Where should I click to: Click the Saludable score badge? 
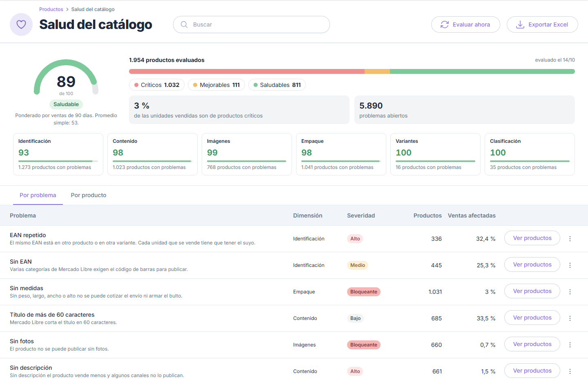pyautogui.click(x=66, y=104)
